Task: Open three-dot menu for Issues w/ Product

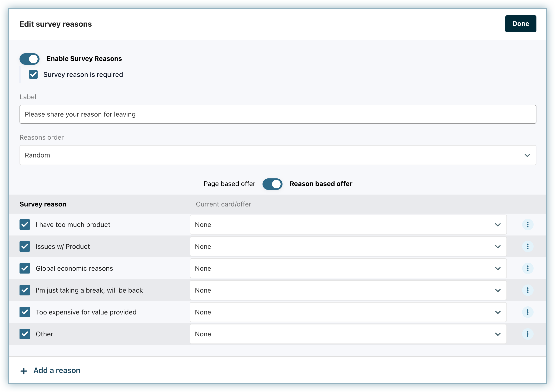Action: [527, 246]
